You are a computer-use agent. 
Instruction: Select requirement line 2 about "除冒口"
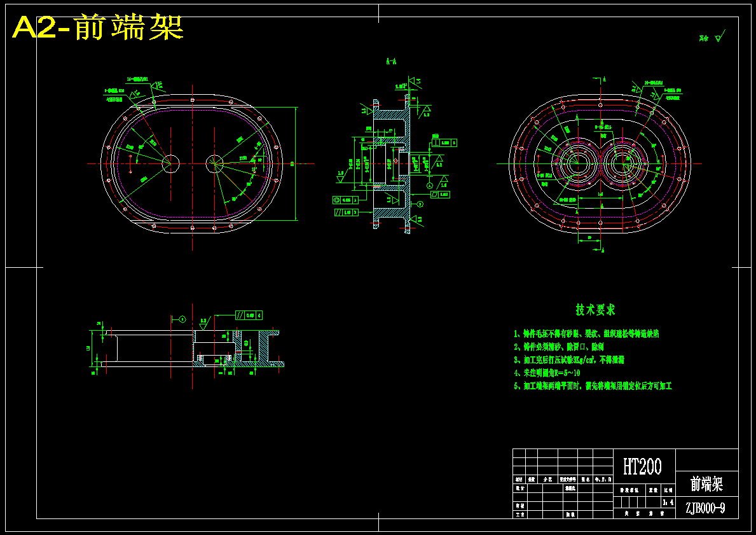tap(559, 347)
